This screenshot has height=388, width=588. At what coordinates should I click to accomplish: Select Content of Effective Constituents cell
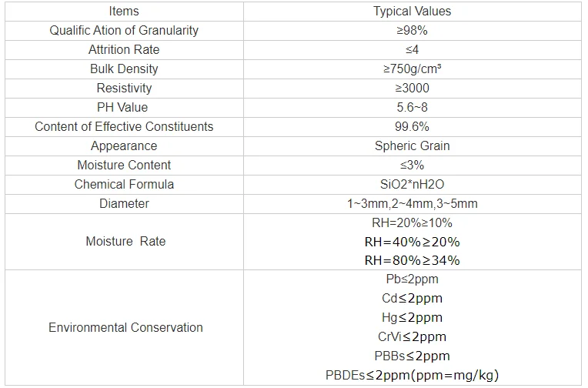click(x=124, y=127)
